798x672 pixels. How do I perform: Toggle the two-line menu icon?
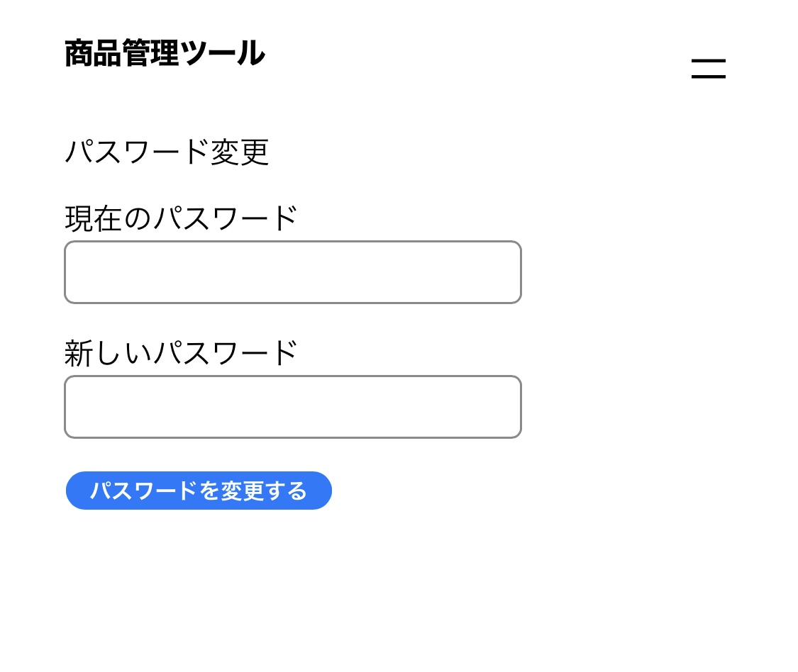(708, 69)
